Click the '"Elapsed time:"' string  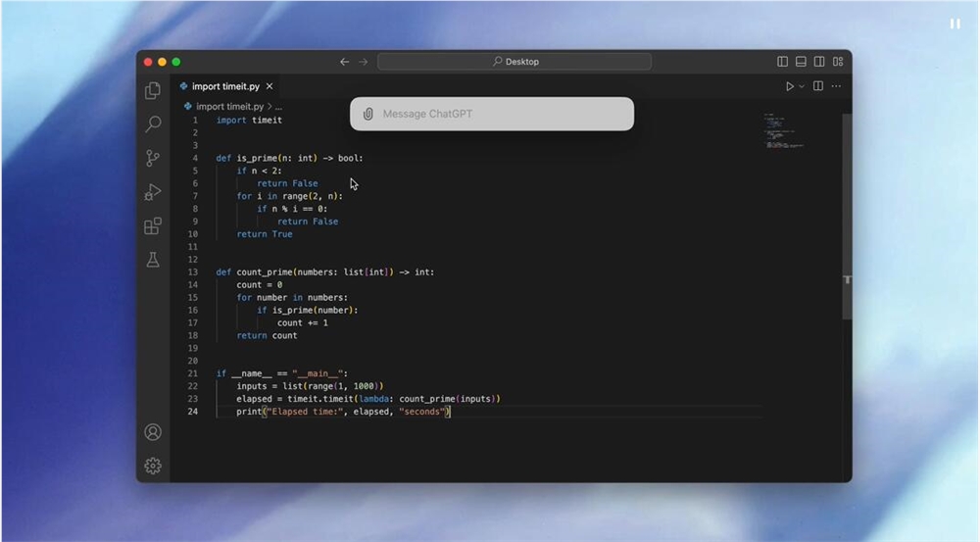pos(305,412)
